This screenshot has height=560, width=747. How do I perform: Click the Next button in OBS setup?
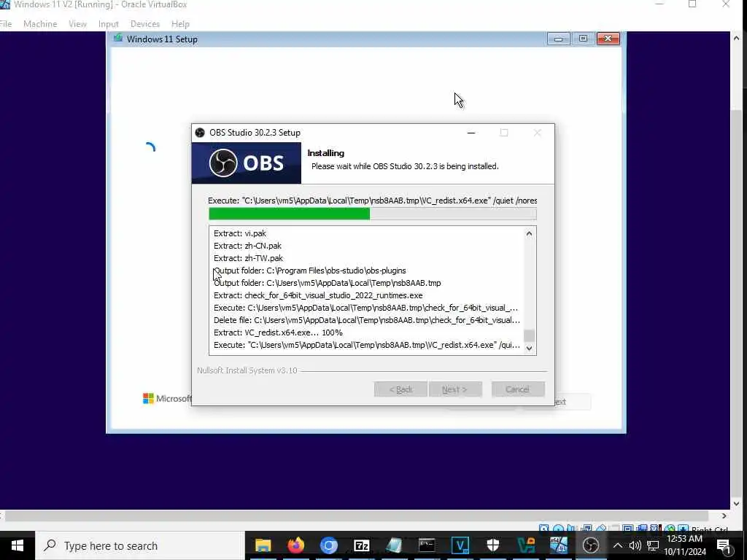pos(455,389)
